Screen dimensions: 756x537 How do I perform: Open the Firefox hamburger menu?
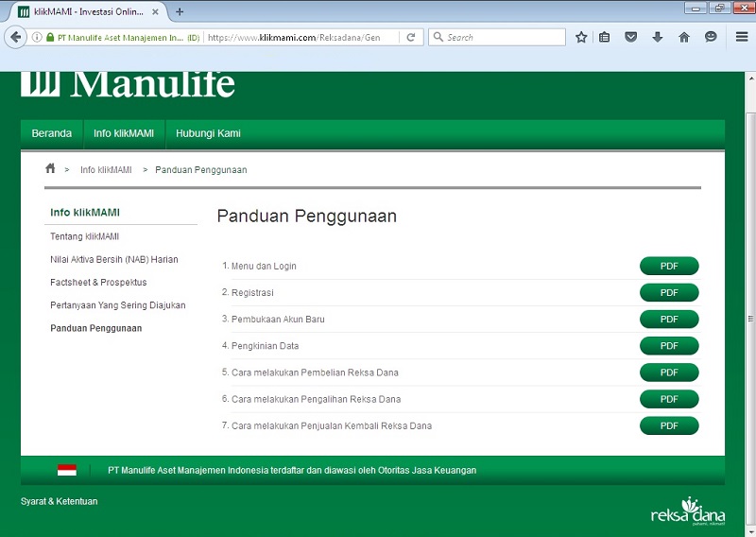coord(742,37)
